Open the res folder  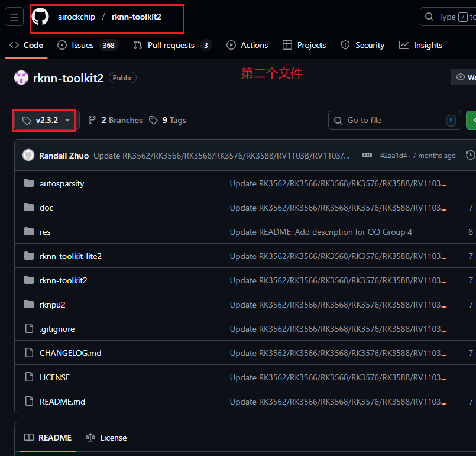click(x=45, y=232)
